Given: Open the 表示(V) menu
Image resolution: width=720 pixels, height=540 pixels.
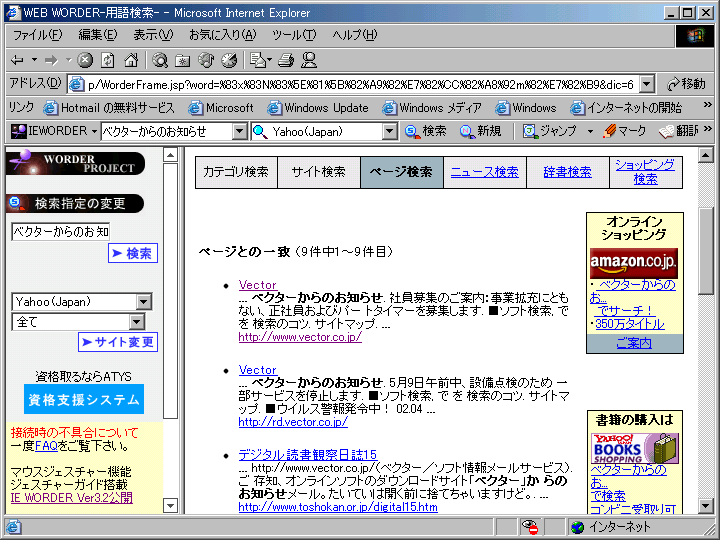Looking at the screenshot, I should coord(153,35).
